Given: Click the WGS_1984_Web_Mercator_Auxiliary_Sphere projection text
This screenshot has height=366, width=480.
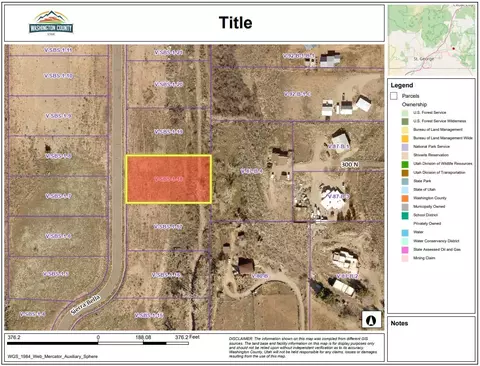Looking at the screenshot, I should coord(53,357).
